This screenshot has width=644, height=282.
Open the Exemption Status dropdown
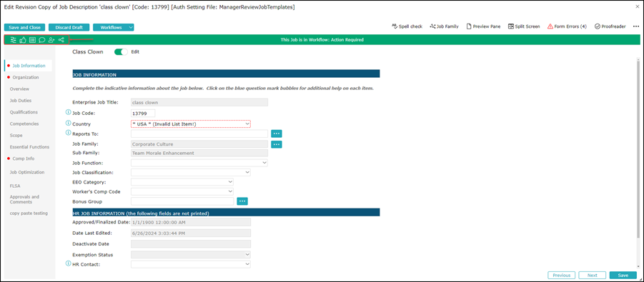tap(191, 254)
